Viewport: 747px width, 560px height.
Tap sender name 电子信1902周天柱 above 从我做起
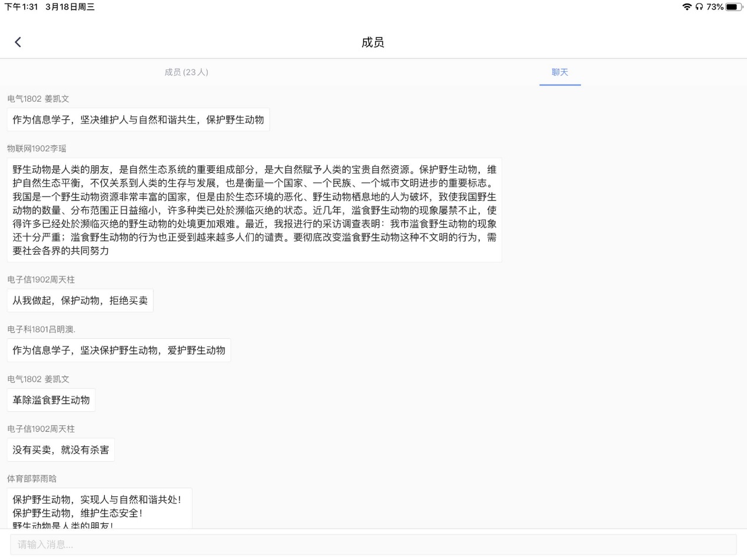click(41, 279)
